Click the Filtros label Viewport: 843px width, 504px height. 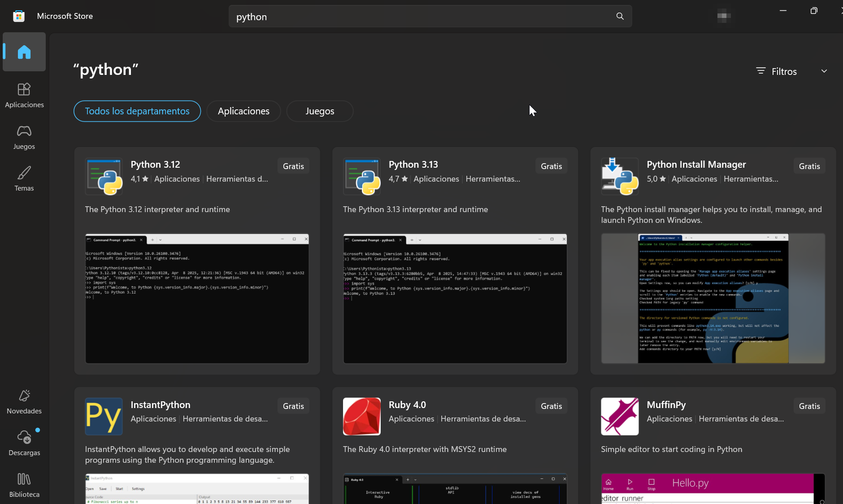(784, 71)
